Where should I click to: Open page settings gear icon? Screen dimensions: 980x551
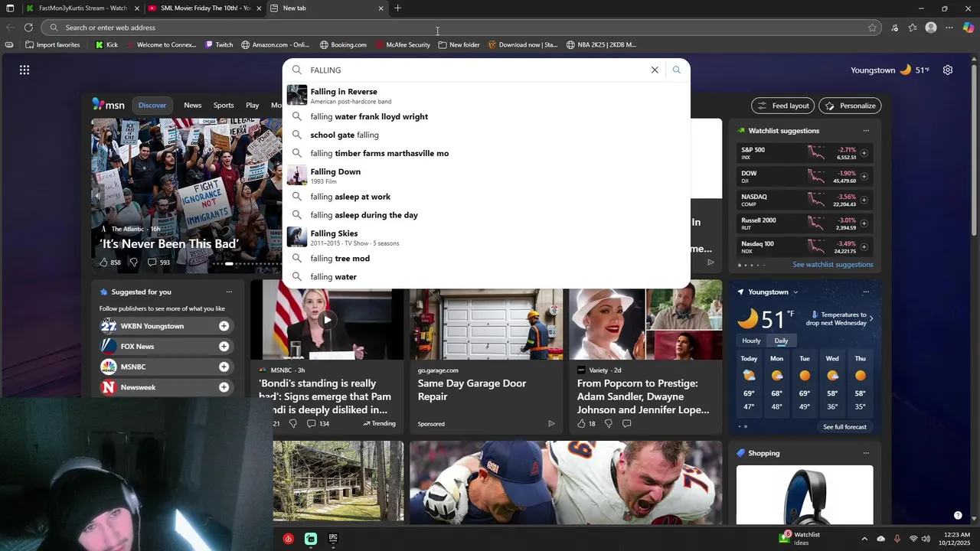[948, 70]
